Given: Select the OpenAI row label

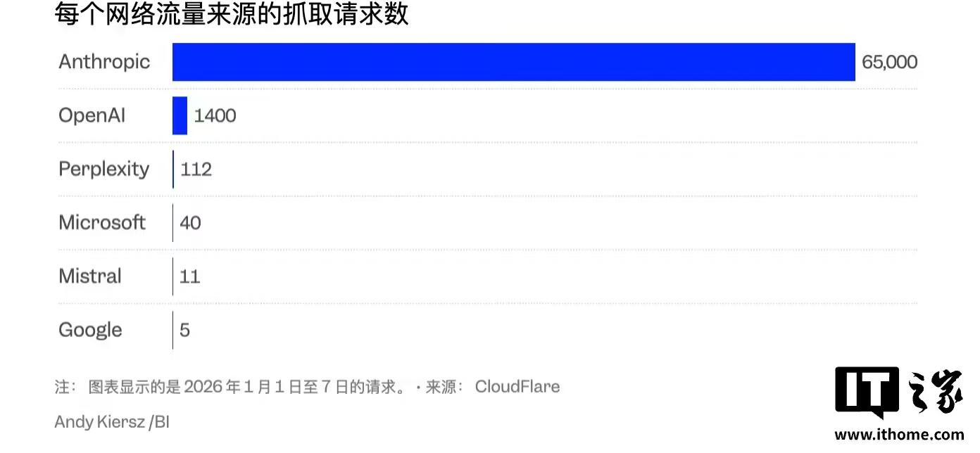Looking at the screenshot, I should point(92,115).
